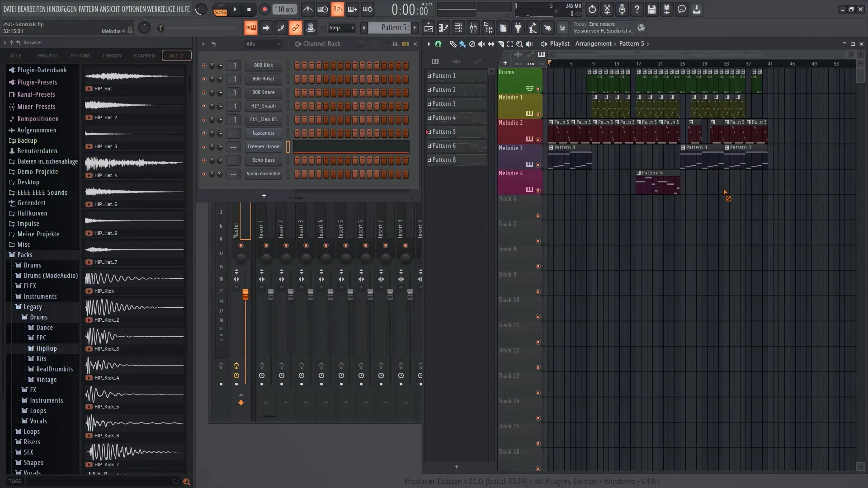The height and width of the screenshot is (488, 868).
Task: Open the plugin picker plug icon
Action: pyautogui.click(x=518, y=28)
